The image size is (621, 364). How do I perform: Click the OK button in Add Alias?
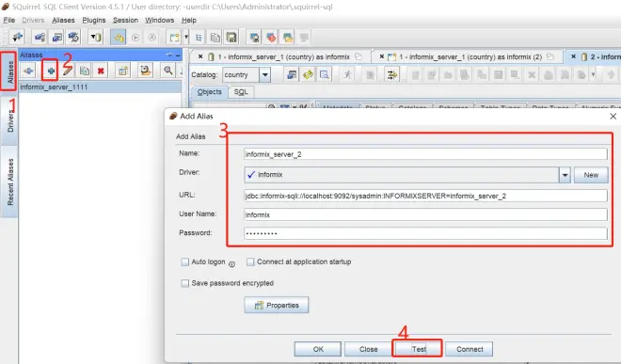318,349
